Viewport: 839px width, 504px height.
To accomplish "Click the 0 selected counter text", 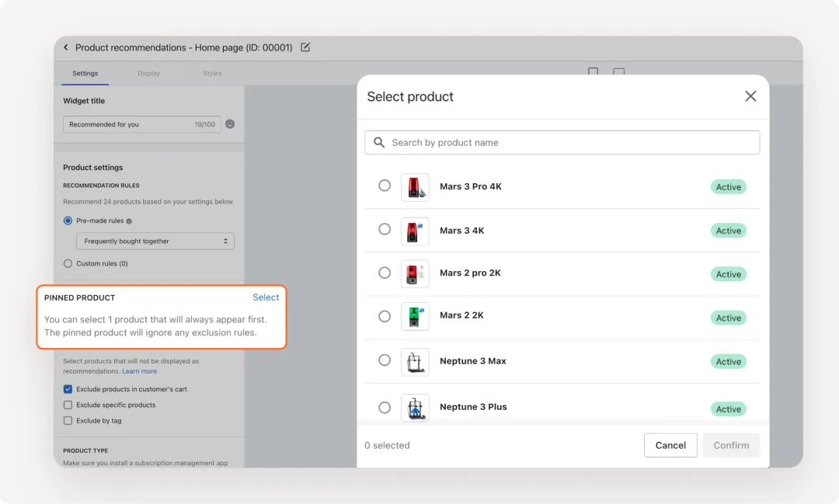I will (x=387, y=445).
